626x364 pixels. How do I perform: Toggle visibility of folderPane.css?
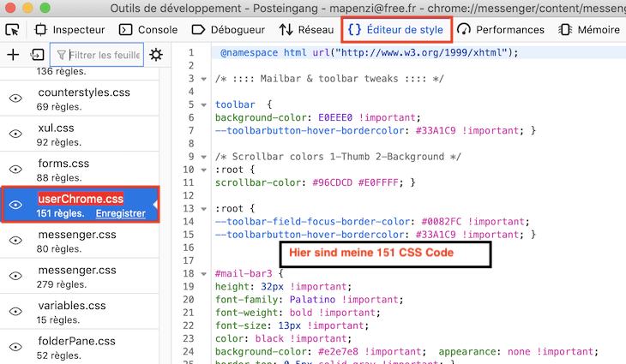[15, 347]
